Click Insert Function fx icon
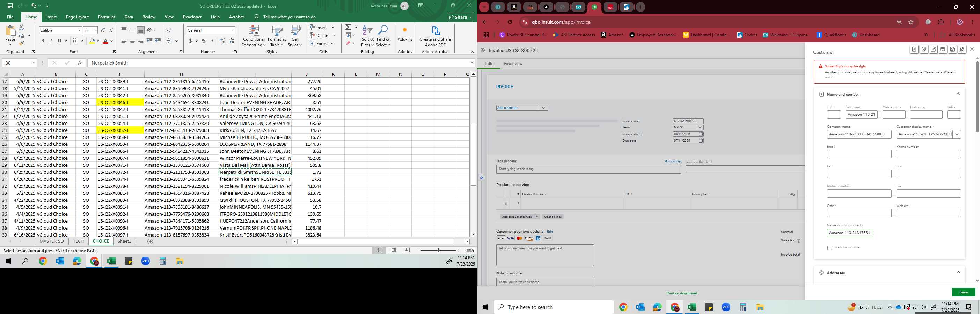The image size is (980, 314). 79,63
